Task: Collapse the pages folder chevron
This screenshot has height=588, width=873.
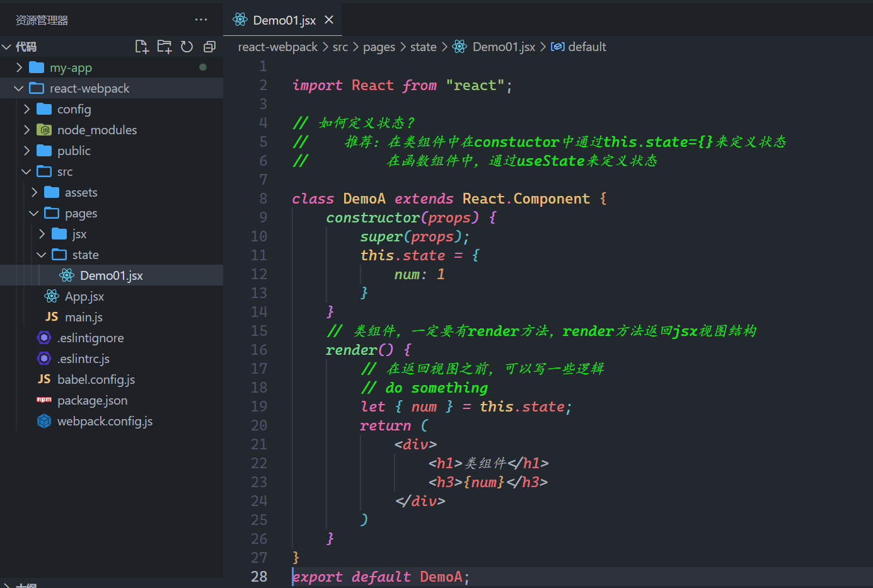Action: 34,213
